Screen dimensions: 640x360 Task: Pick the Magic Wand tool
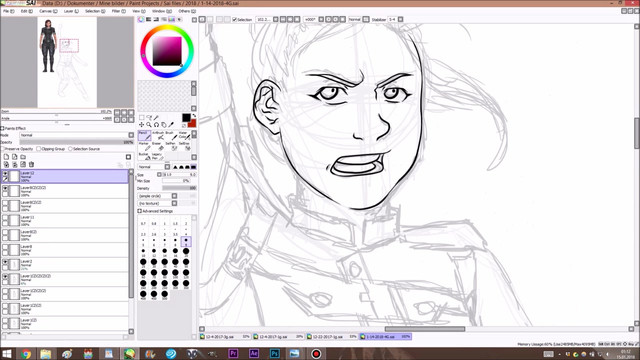156,118
